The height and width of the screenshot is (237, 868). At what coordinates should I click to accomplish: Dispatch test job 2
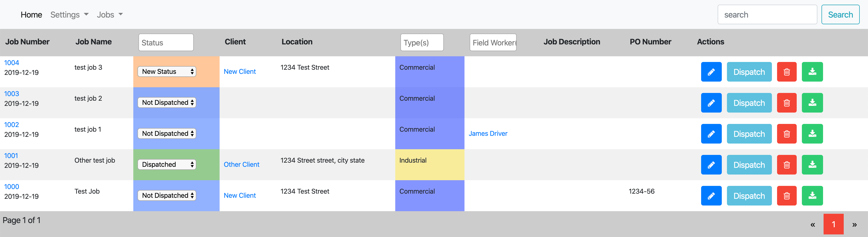tap(749, 103)
